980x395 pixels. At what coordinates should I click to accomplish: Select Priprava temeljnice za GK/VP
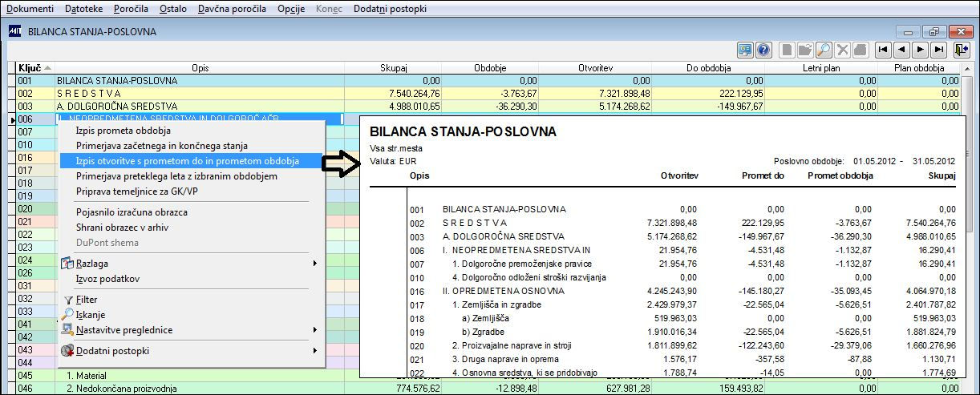136,191
